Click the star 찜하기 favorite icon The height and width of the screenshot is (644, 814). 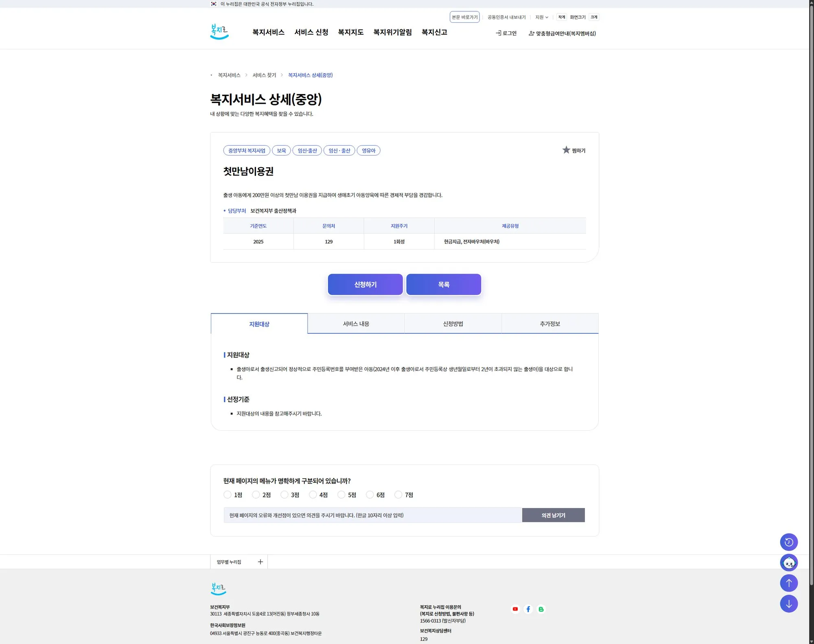tap(566, 150)
